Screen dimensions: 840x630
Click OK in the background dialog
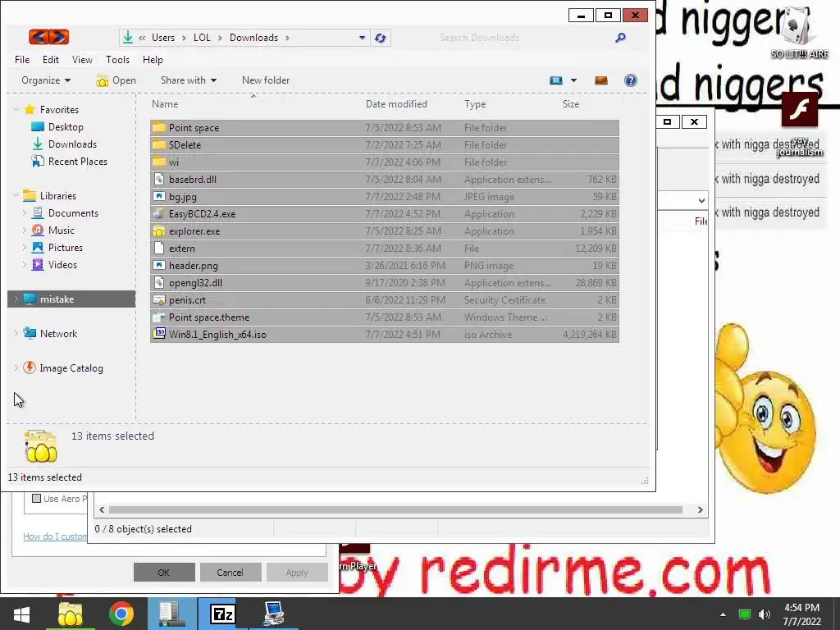164,572
